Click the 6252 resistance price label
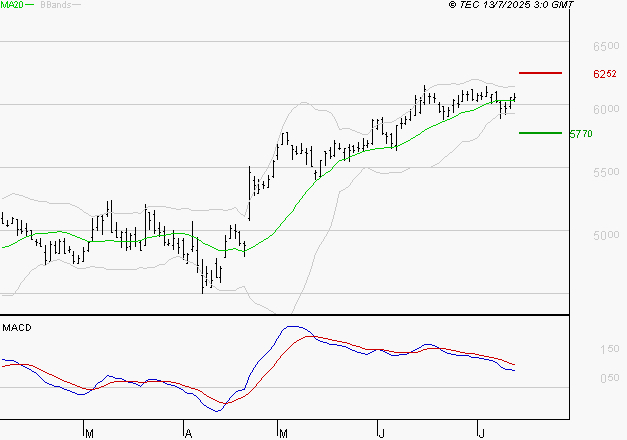627x440 pixels. (x=604, y=74)
